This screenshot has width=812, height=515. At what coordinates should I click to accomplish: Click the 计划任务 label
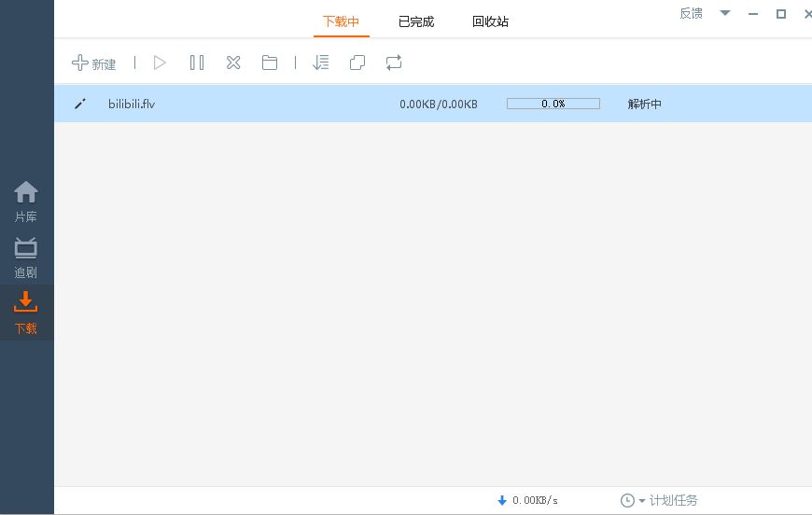(674, 500)
